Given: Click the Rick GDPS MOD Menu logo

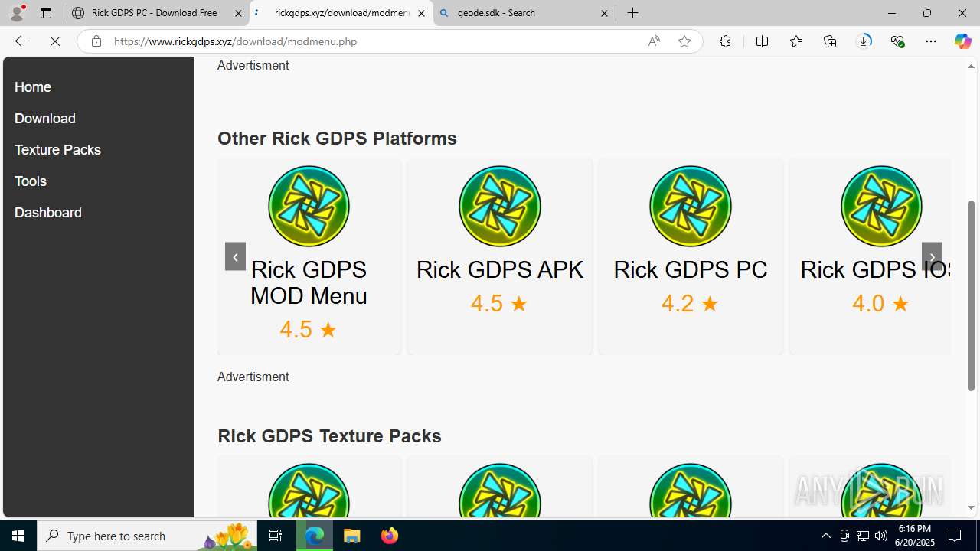Looking at the screenshot, I should coord(309,206).
